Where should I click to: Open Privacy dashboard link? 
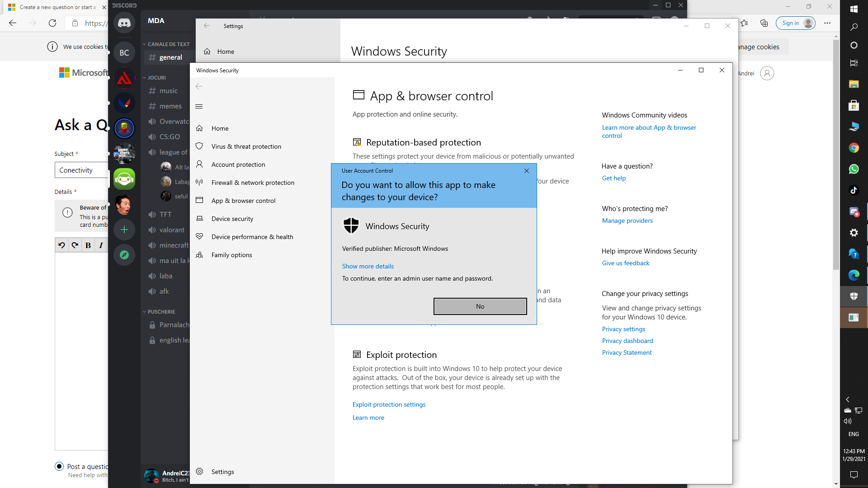627,341
